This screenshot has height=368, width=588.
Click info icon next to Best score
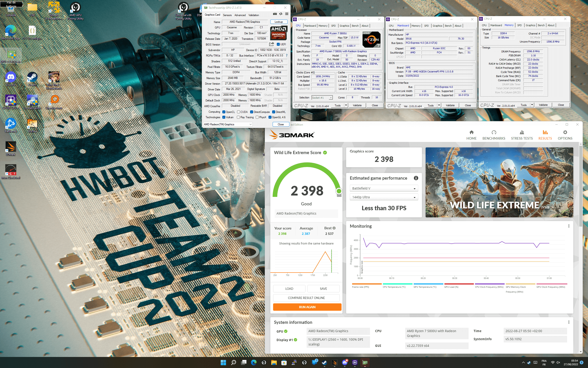pyautogui.click(x=334, y=228)
